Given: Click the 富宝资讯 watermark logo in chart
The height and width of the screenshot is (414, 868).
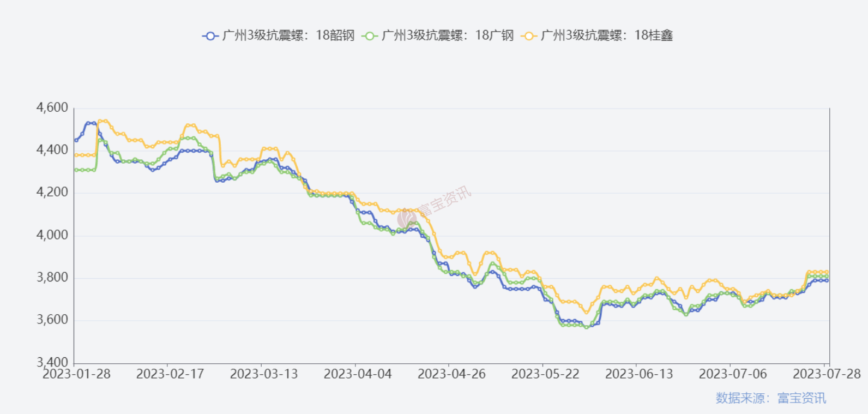Looking at the screenshot, I should pos(407,219).
